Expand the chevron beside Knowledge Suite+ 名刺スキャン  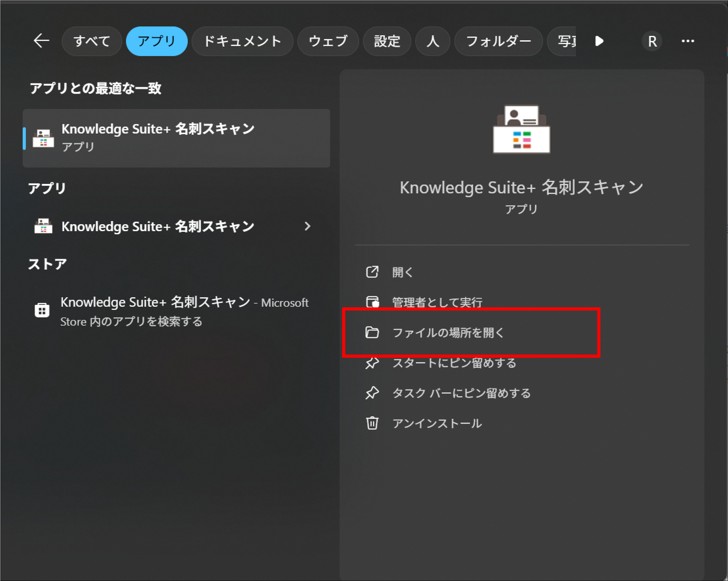coord(307,226)
